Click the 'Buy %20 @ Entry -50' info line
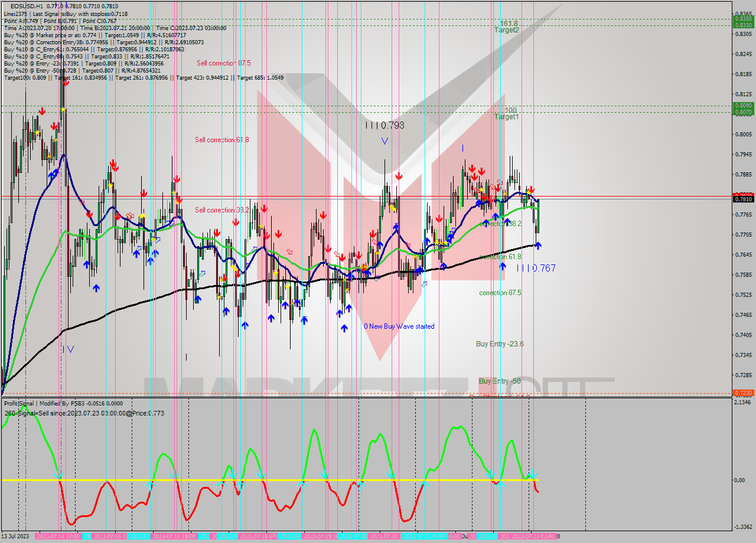The width and height of the screenshot is (756, 543). point(82,70)
